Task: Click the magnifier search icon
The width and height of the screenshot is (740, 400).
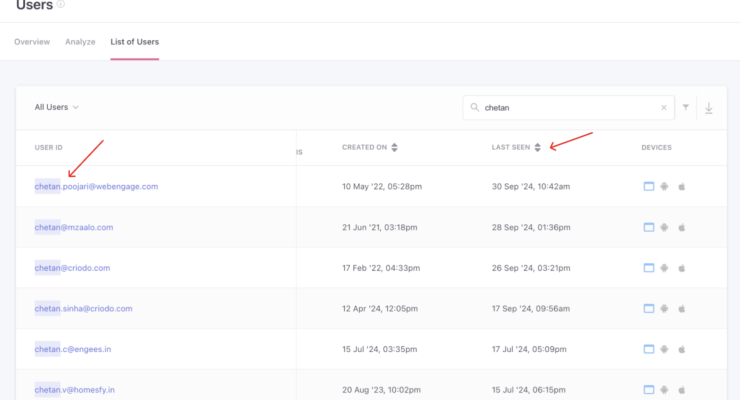Action: (474, 108)
